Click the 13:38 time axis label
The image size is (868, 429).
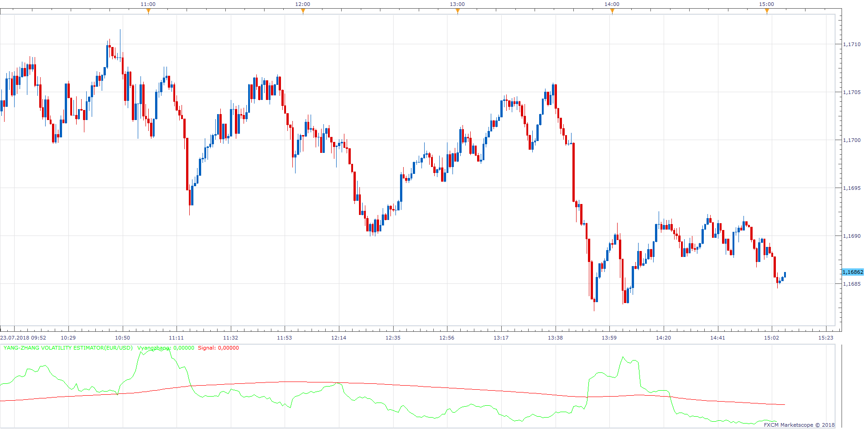point(555,338)
